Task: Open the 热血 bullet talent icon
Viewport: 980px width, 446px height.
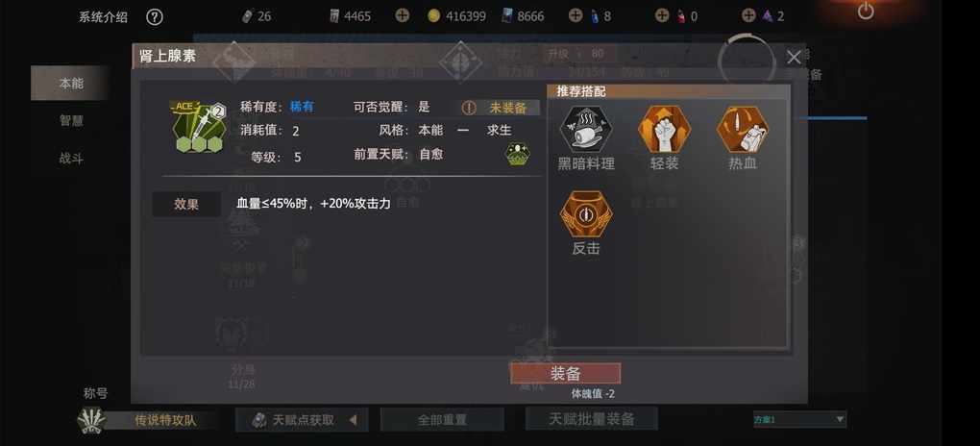Action: pos(742,130)
